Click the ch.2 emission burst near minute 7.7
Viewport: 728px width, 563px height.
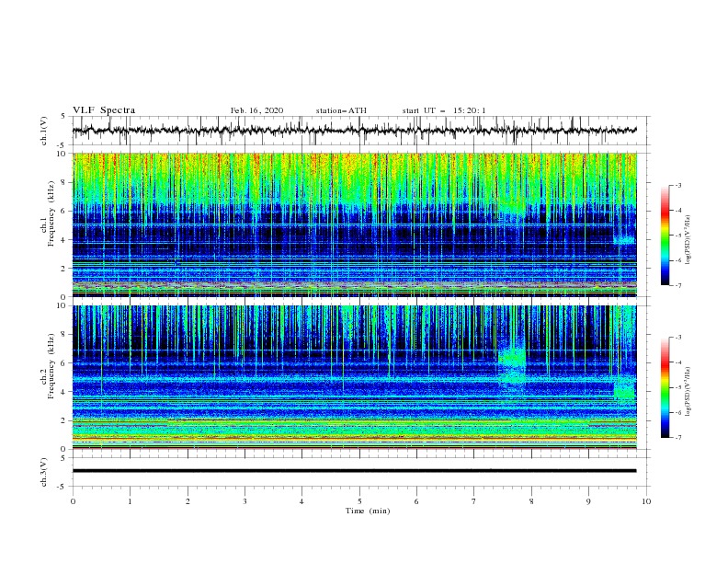pyautogui.click(x=512, y=365)
